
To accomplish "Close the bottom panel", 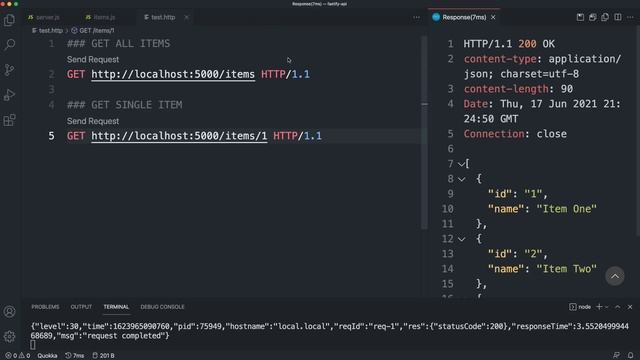I will click(x=630, y=307).
